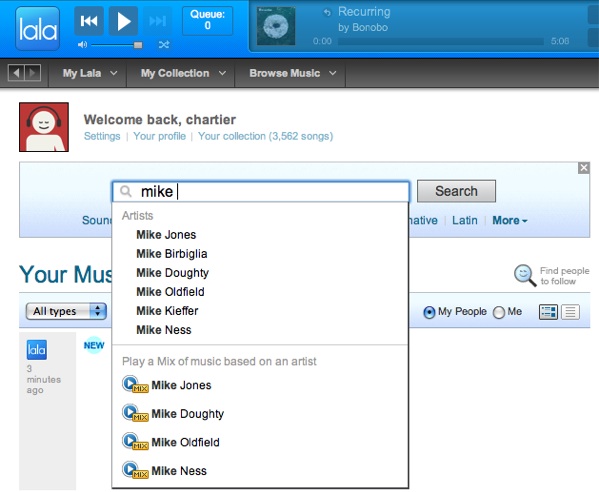This screenshot has height=492, width=599.
Task: Select the Me radio button
Action: coord(499,312)
